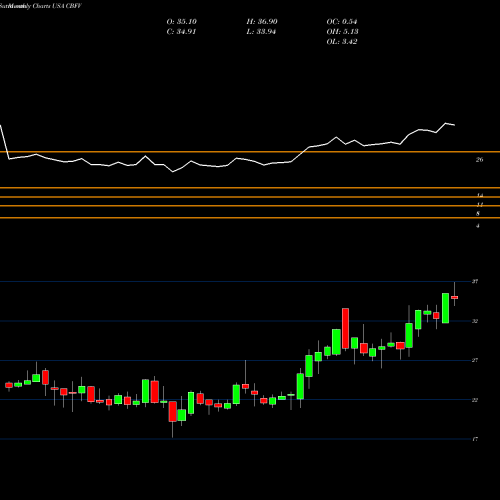The width and height of the screenshot is (500, 500).
Task: Select the low value 'L: 33.94'
Action: (x=261, y=32)
